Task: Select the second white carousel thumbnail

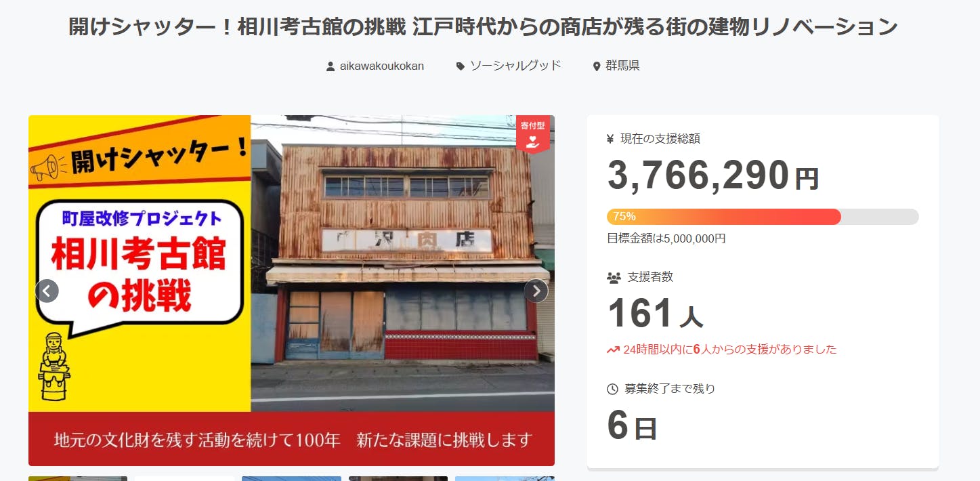Action: (x=184, y=478)
